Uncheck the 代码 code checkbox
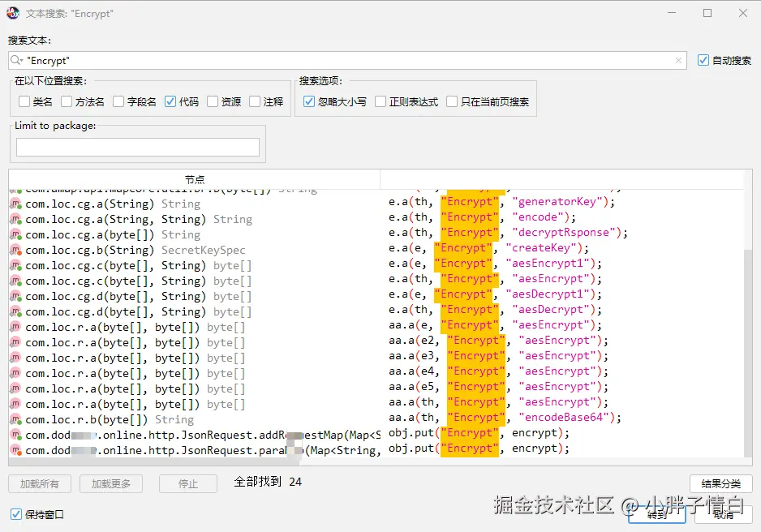The image size is (761, 532). pos(170,101)
